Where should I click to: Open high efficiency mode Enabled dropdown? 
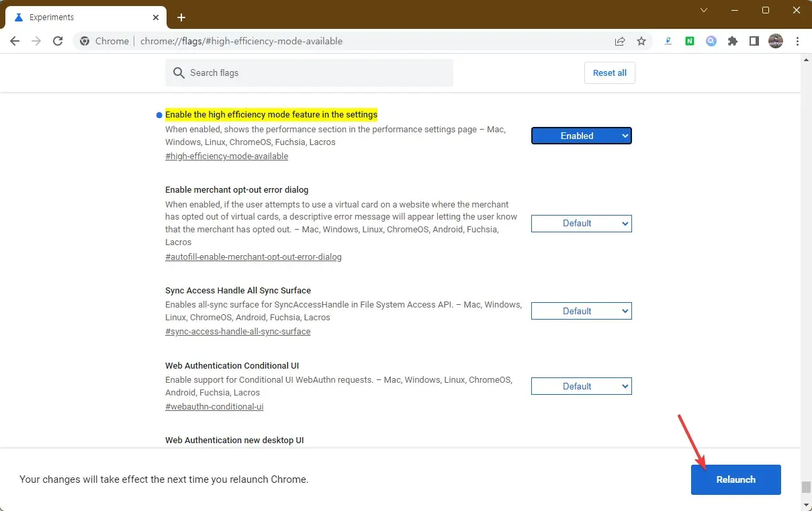click(582, 136)
